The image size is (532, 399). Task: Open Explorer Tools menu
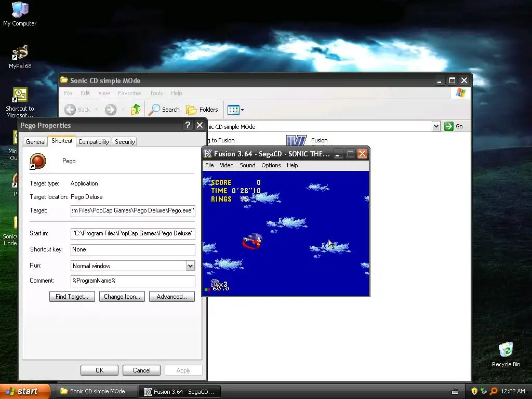(x=156, y=93)
